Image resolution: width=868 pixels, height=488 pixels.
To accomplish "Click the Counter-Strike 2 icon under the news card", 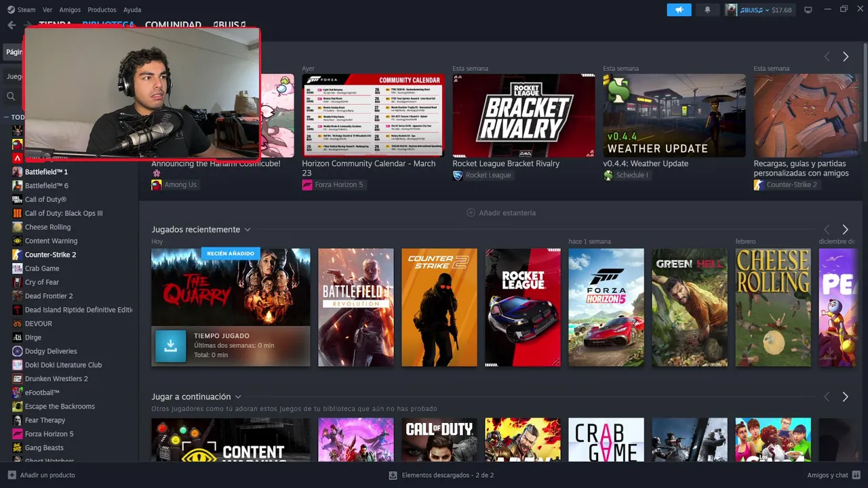I will click(x=759, y=184).
